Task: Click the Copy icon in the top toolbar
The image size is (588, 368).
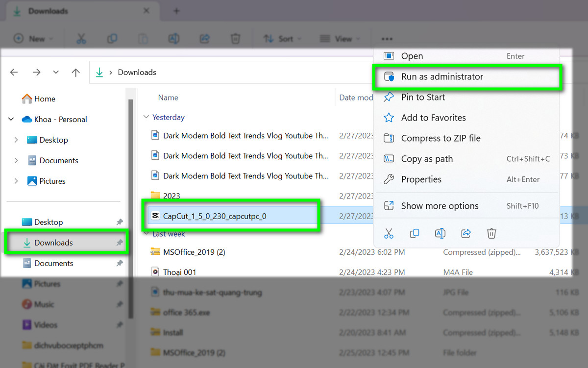Action: click(x=112, y=39)
